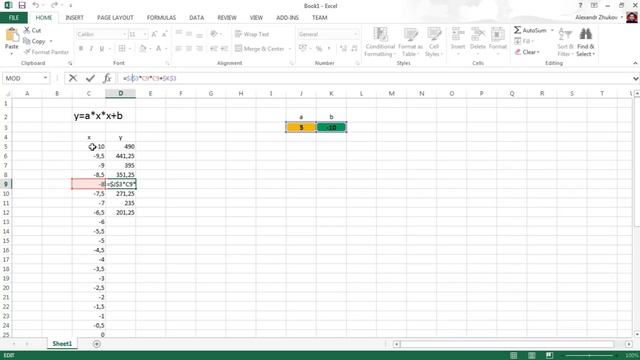The image size is (640, 360).
Task: Expand the formula bar
Action: click(x=636, y=78)
